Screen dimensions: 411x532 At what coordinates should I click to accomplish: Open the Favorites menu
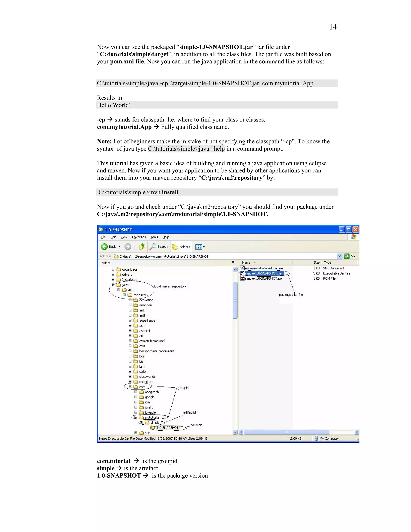click(139, 237)
